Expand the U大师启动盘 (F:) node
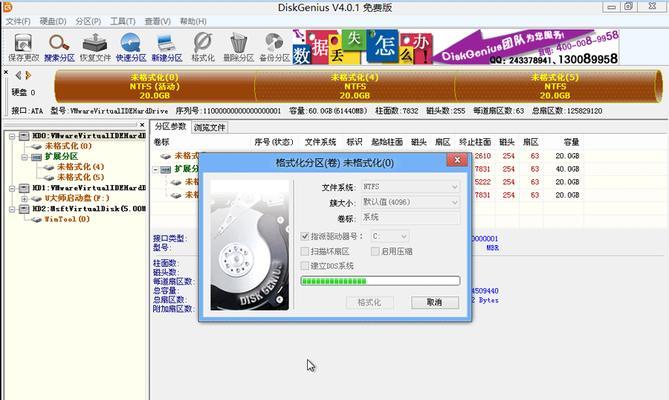Screen dimensions: 669x400 pos(24,199)
